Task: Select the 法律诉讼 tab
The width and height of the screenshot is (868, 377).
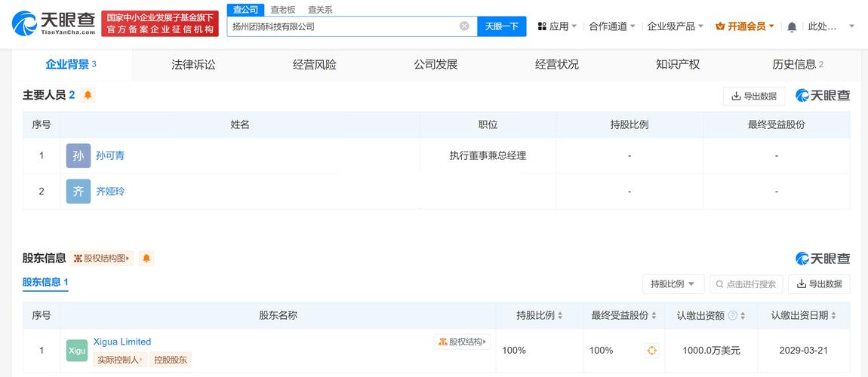Action: (193, 65)
